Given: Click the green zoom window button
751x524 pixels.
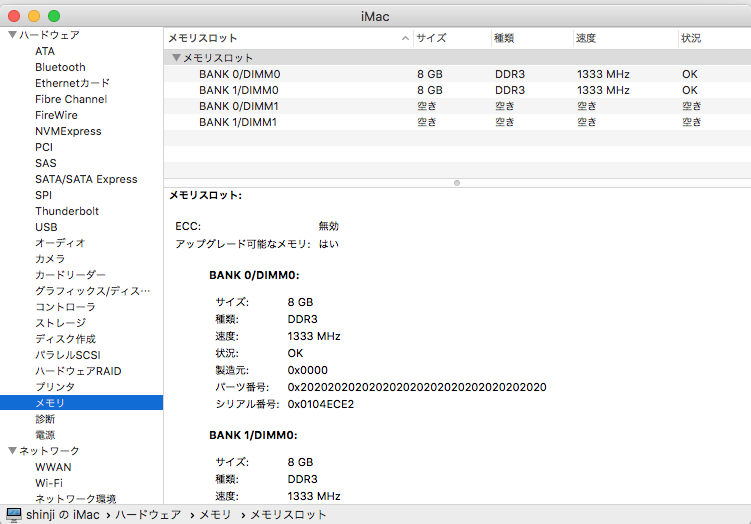Looking at the screenshot, I should point(54,16).
